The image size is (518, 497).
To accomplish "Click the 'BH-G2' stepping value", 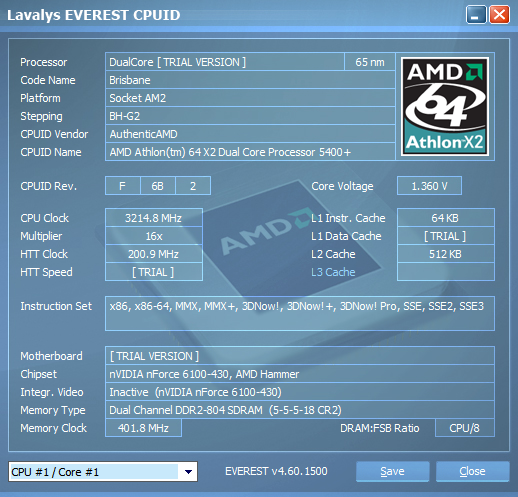I will point(250,116).
